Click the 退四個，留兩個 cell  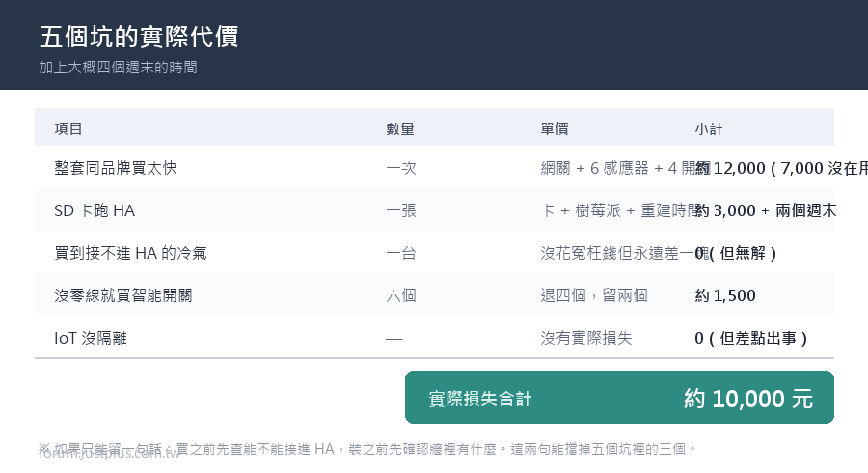tap(594, 295)
